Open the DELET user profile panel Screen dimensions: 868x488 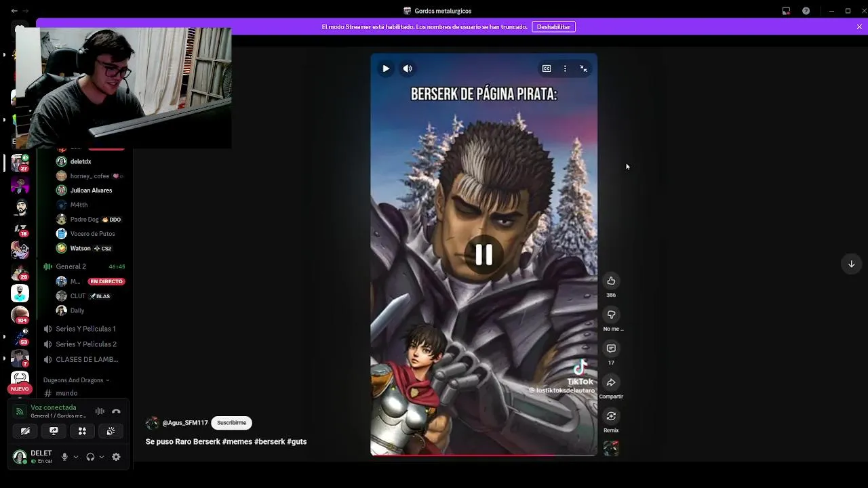[33, 457]
